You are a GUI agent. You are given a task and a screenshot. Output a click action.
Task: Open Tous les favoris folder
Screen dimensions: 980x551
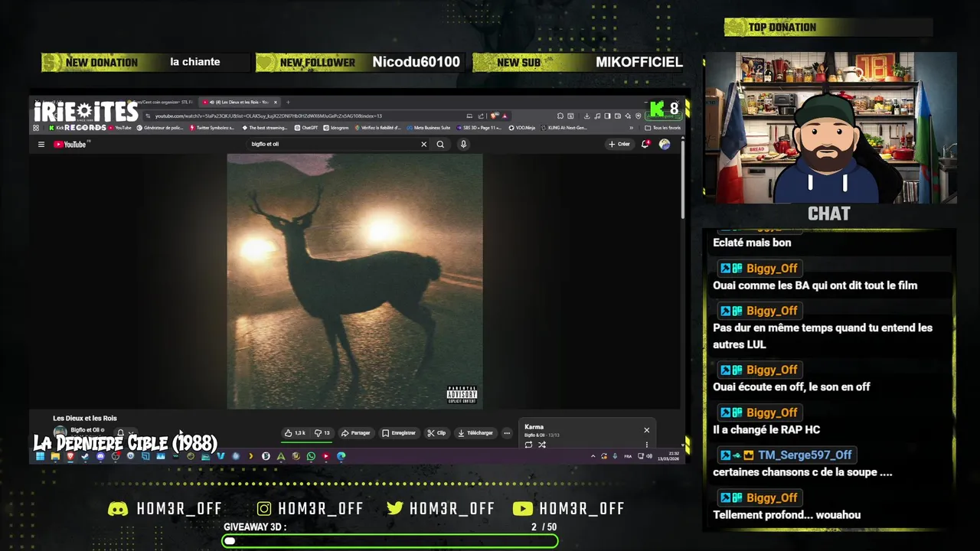tap(663, 128)
